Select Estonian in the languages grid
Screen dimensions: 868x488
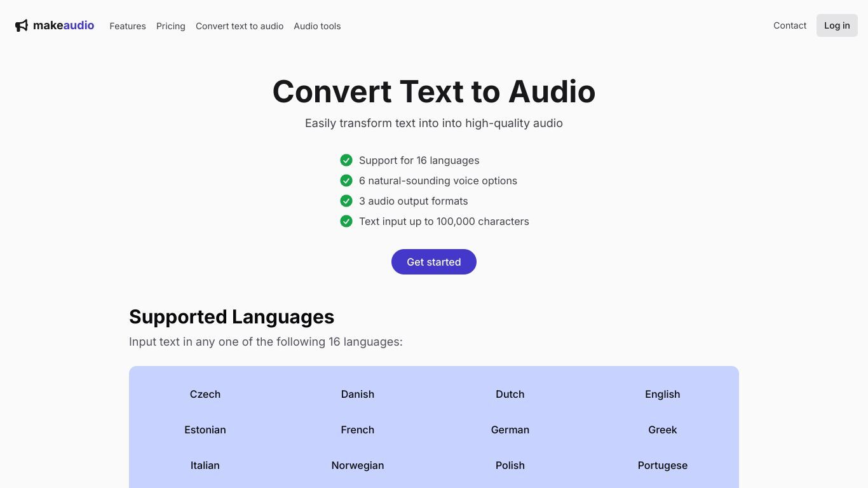click(x=205, y=430)
